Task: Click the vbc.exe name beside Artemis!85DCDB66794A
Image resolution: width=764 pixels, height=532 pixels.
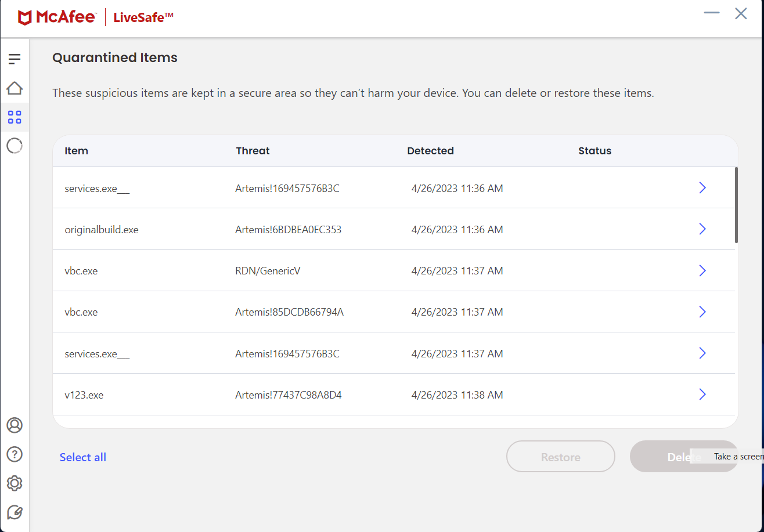Action: pos(81,312)
